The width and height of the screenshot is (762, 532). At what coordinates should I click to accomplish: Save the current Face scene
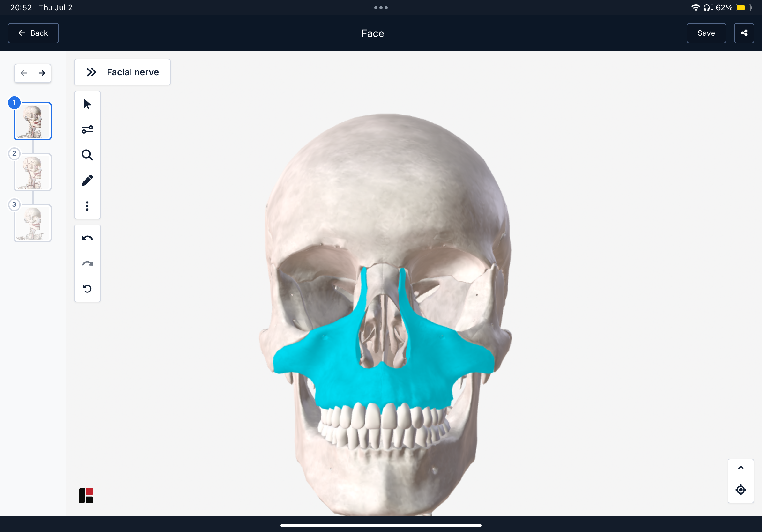pyautogui.click(x=706, y=33)
